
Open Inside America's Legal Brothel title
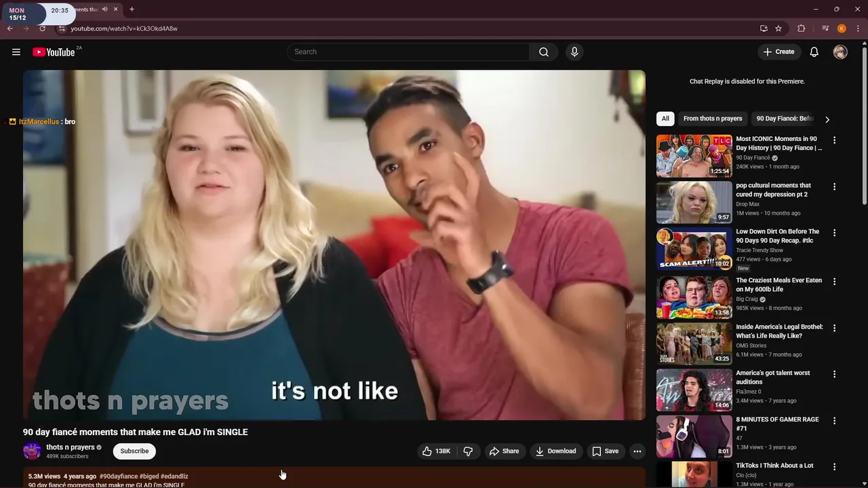pos(779,331)
